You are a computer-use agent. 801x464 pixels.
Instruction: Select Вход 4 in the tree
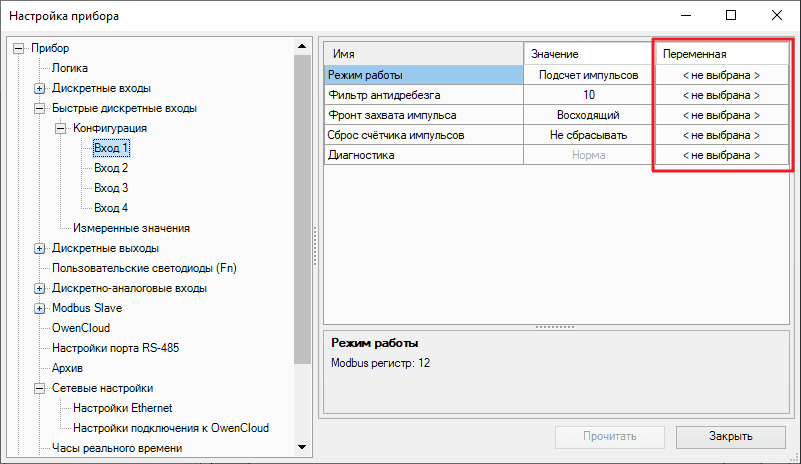coord(110,208)
